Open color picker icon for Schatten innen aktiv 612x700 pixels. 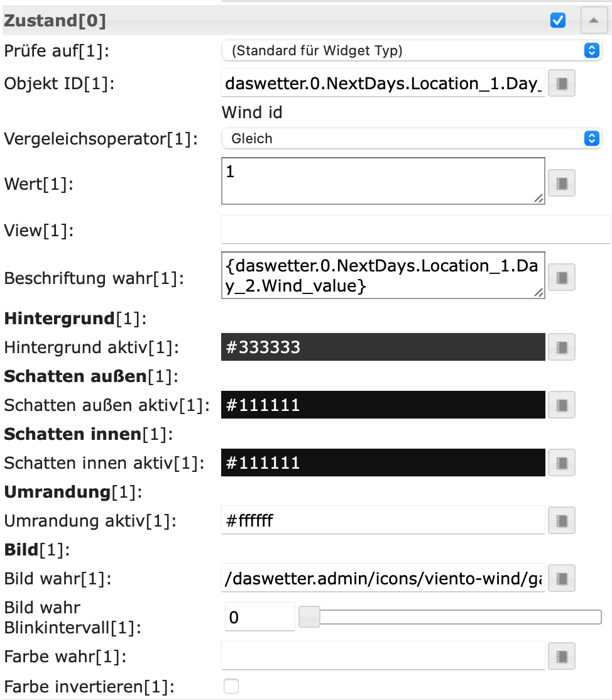coord(562,463)
